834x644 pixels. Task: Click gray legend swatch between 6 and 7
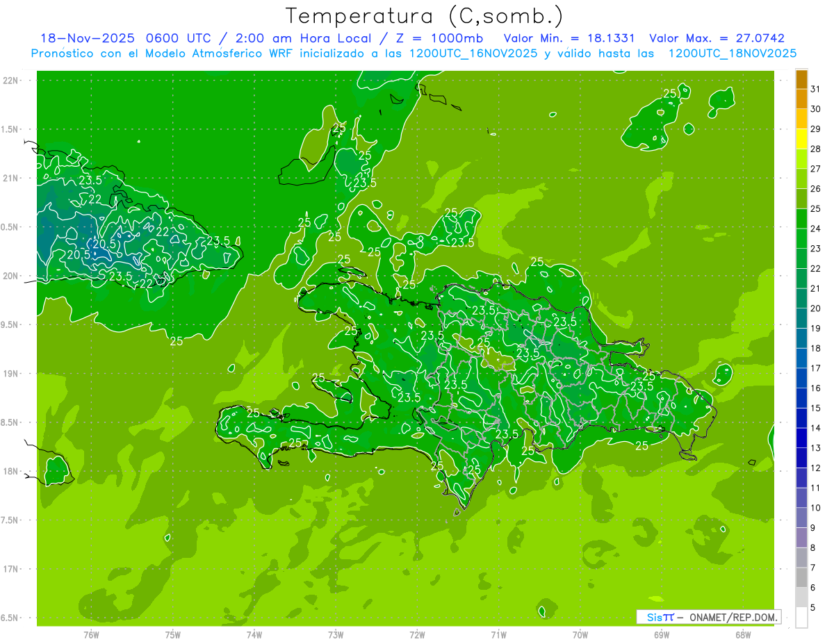pyautogui.click(x=801, y=577)
